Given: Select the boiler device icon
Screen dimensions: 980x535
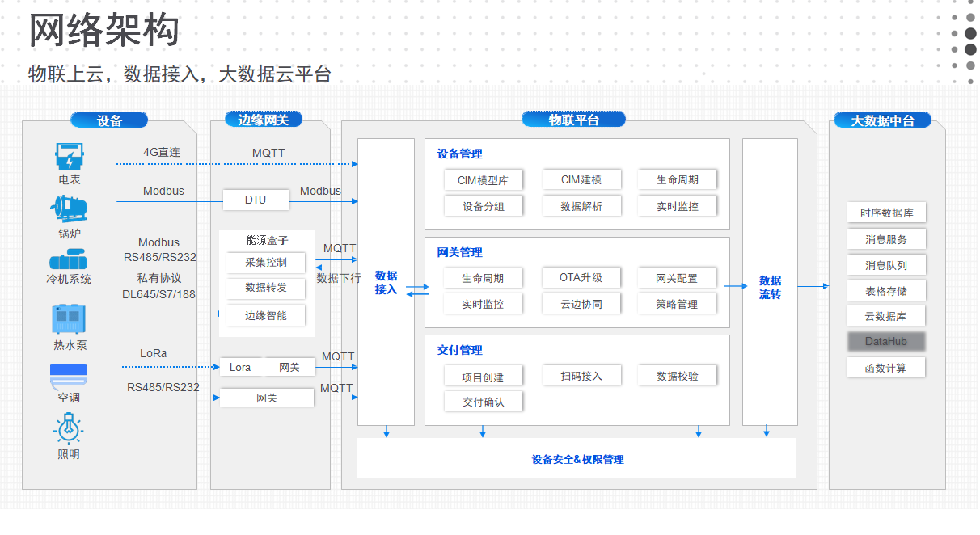Looking at the screenshot, I should (70, 209).
